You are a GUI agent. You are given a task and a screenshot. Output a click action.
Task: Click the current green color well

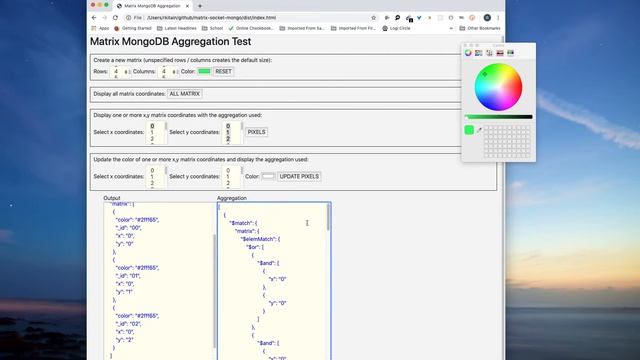click(469, 130)
